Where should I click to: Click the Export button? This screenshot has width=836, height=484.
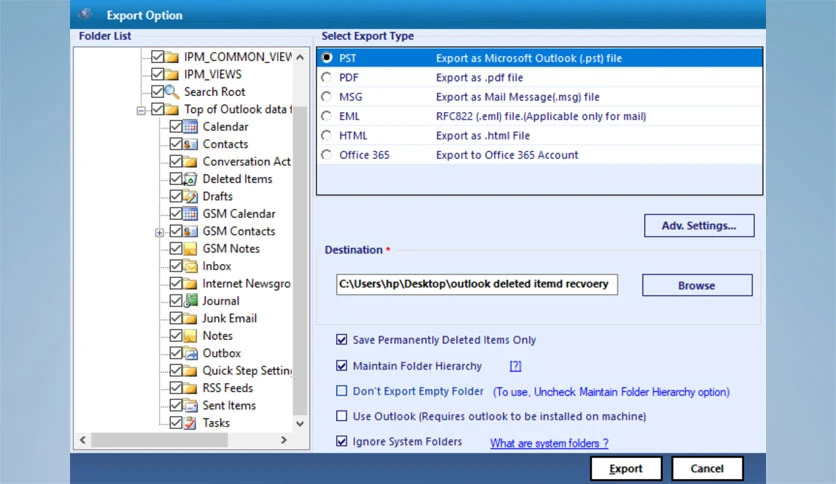point(626,469)
